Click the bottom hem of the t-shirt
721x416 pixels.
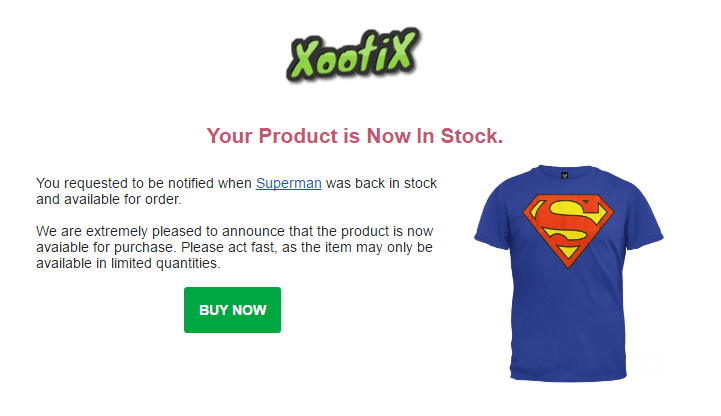(569, 375)
